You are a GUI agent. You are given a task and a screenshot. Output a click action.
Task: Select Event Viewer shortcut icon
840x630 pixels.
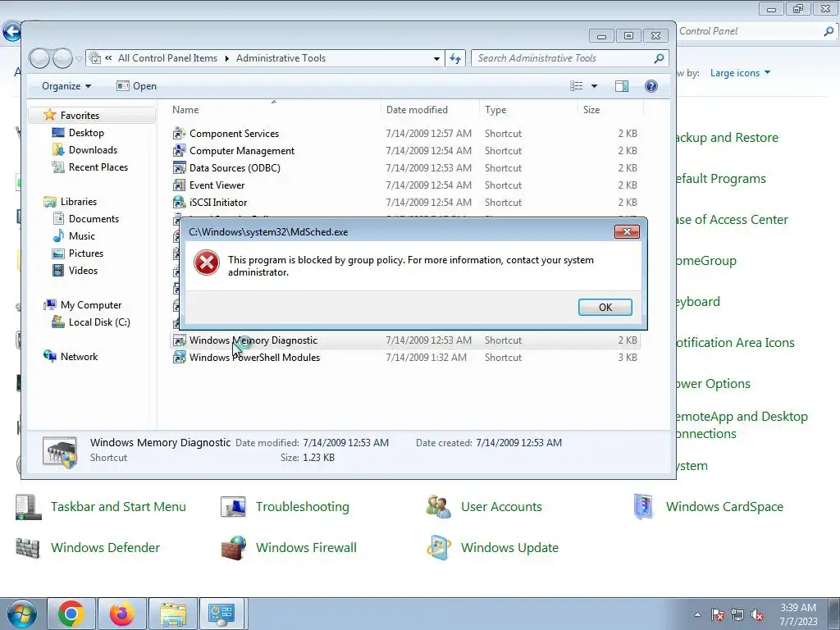tap(179, 185)
